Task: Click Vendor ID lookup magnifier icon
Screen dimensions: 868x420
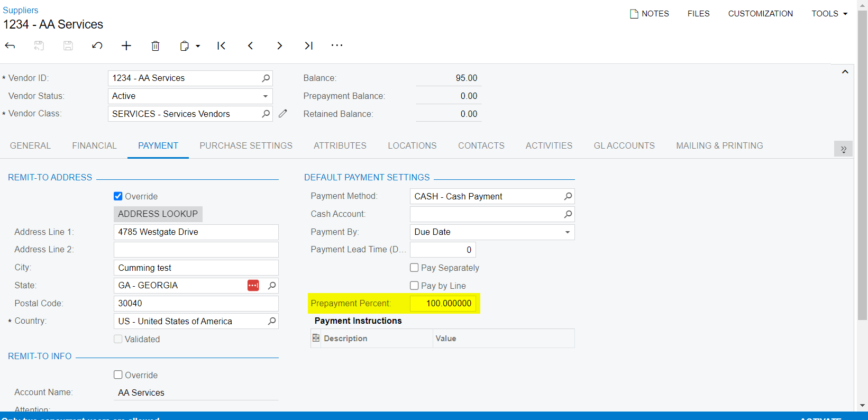Action: click(266, 78)
